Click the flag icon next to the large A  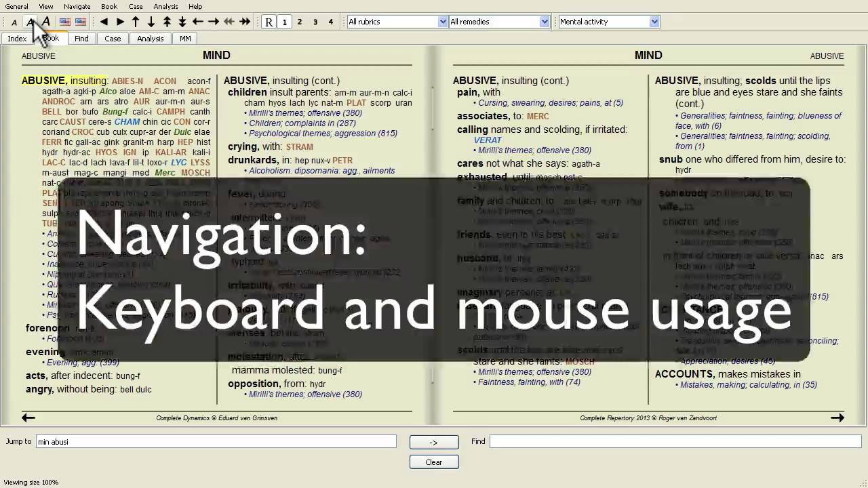(x=65, y=22)
